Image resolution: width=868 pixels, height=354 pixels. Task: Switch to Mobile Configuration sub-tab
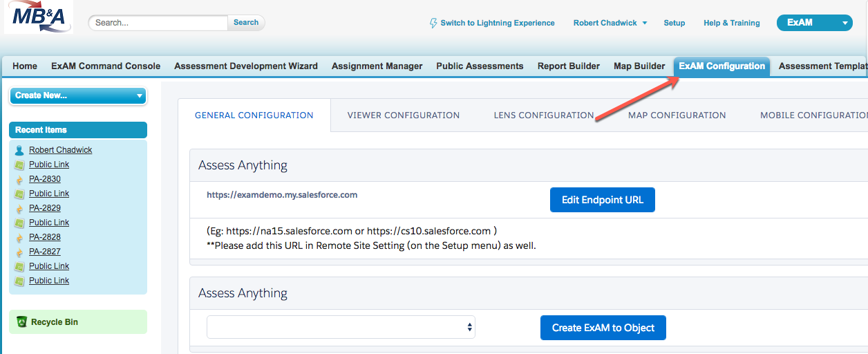coord(813,115)
